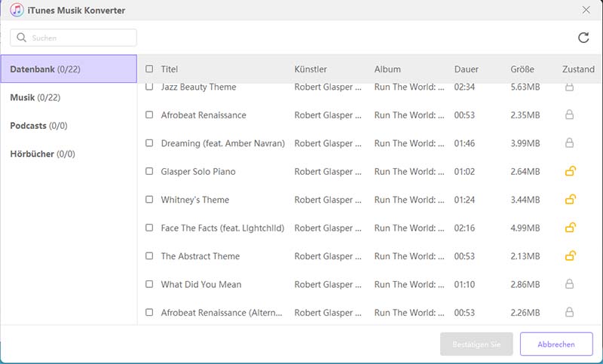Click the Zustand column header
This screenshot has height=364, width=603.
[578, 69]
